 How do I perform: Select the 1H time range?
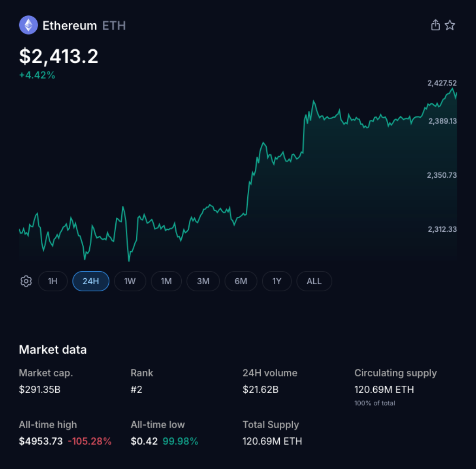[x=53, y=281]
